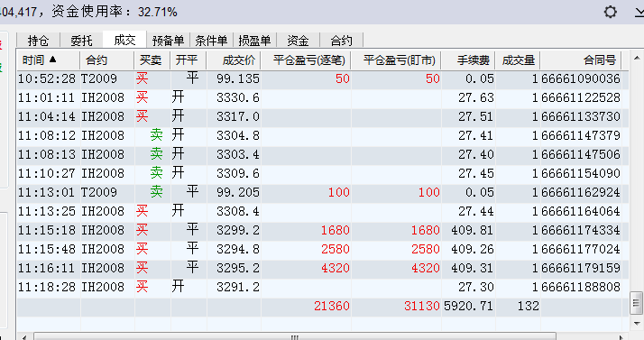
Task: Click the horizontal scrollbar left arrow
Action: click(x=24, y=337)
